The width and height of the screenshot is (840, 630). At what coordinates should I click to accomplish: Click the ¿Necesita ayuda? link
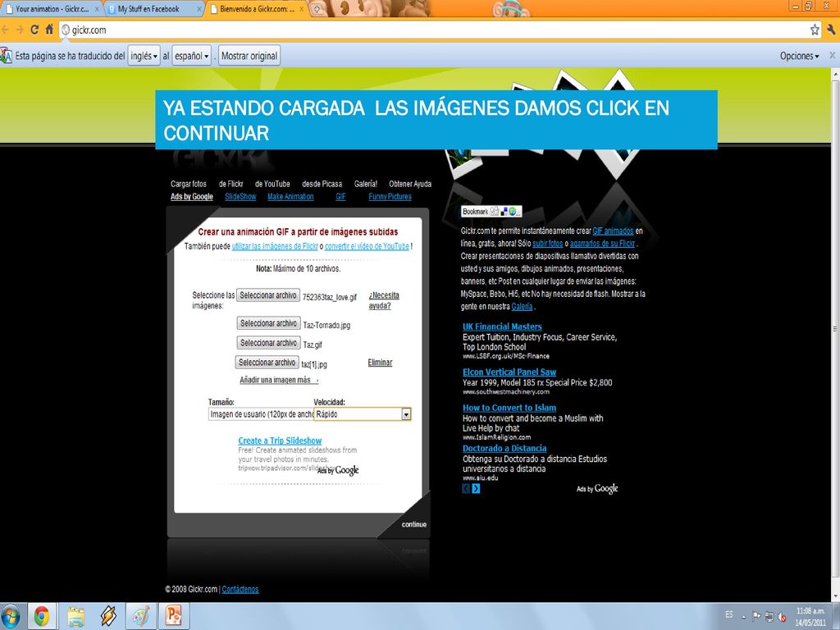click(384, 300)
